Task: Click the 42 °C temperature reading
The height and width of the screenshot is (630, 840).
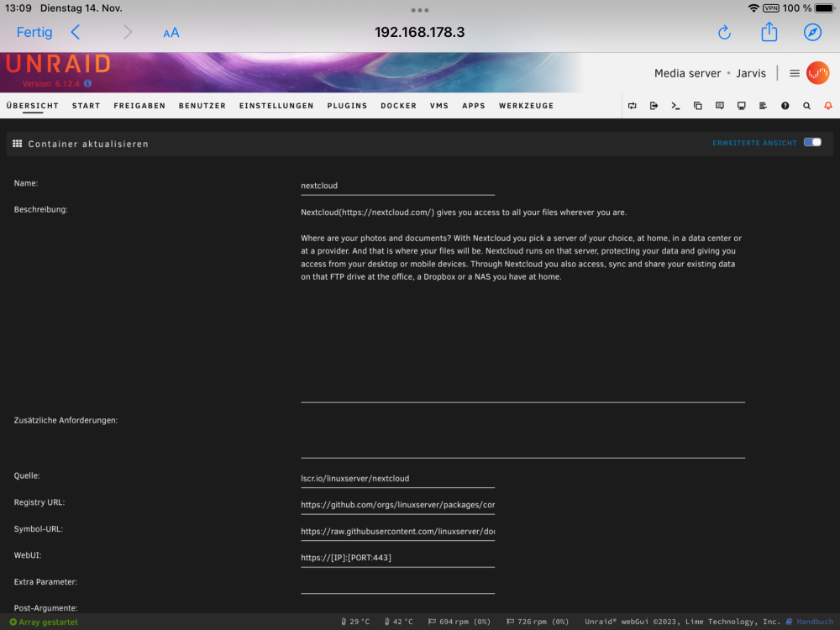Action: [x=398, y=622]
